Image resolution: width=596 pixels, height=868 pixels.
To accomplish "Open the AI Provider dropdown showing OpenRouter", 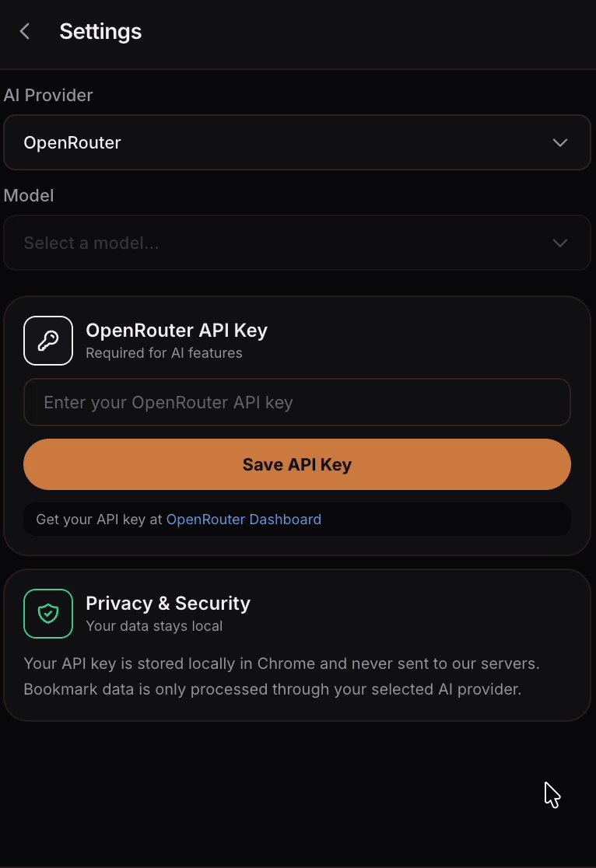I will pos(296,143).
